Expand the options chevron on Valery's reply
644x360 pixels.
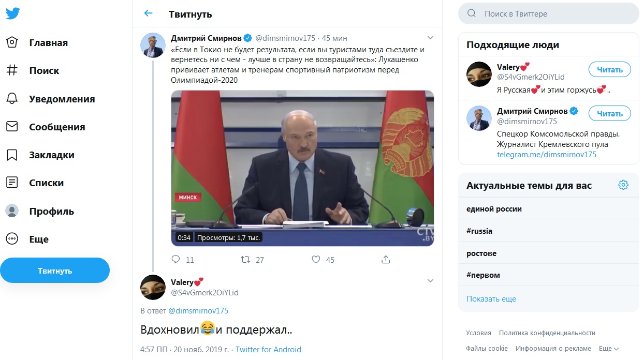pos(430,281)
